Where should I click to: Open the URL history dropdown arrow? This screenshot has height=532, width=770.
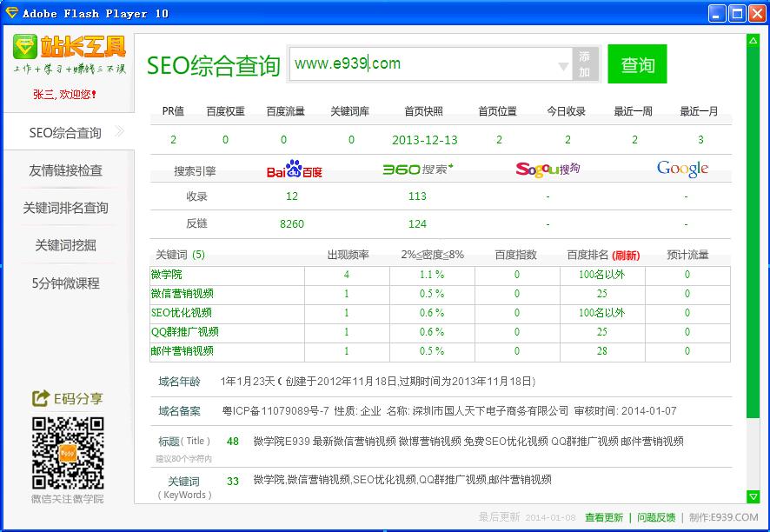point(563,66)
